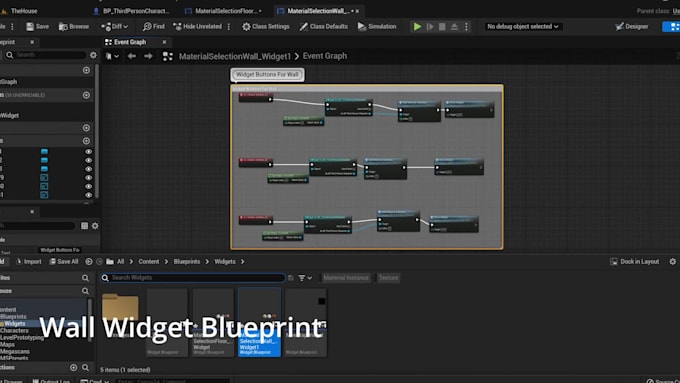Toggle Hide Unrelated nodes
680x383 pixels.
[x=197, y=26]
